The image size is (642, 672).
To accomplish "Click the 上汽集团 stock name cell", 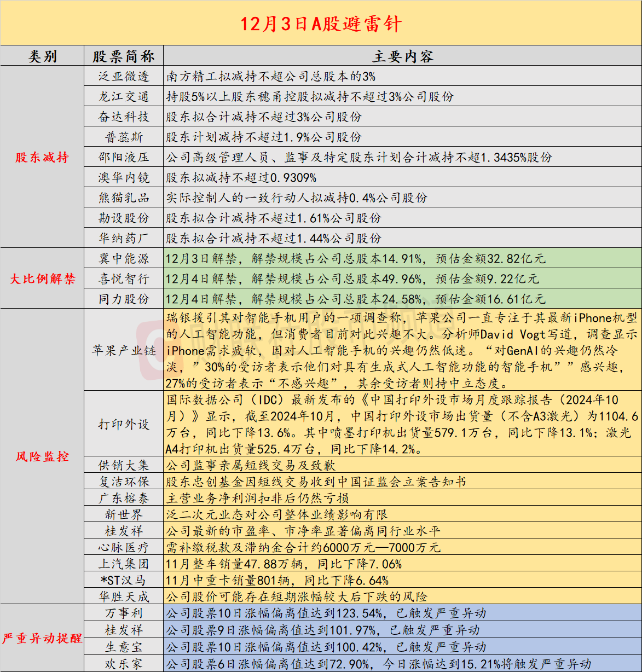I will pyautogui.click(x=124, y=564).
